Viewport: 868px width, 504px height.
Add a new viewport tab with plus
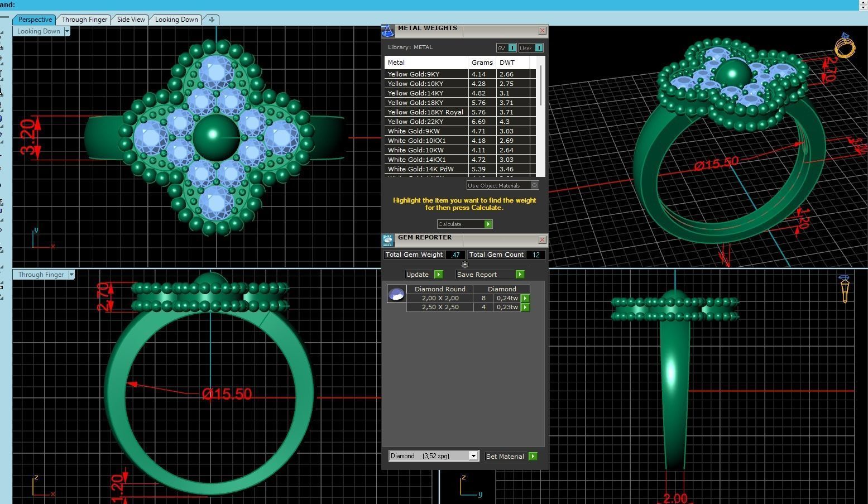(x=212, y=20)
